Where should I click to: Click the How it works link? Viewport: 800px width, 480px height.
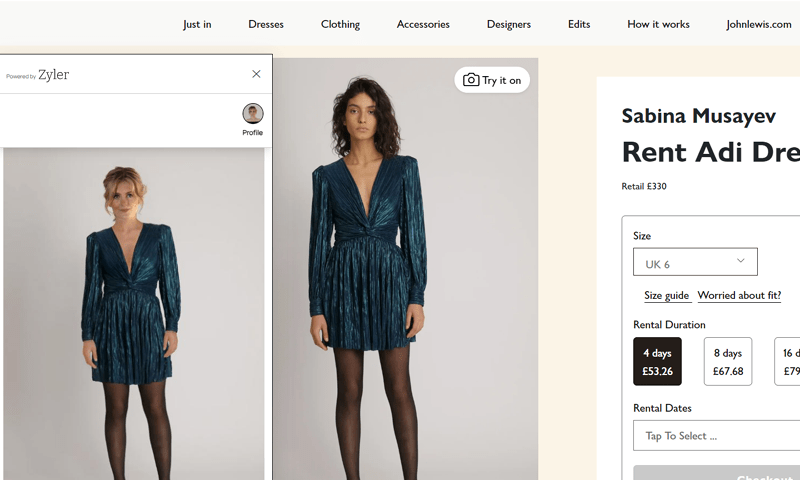(x=658, y=24)
